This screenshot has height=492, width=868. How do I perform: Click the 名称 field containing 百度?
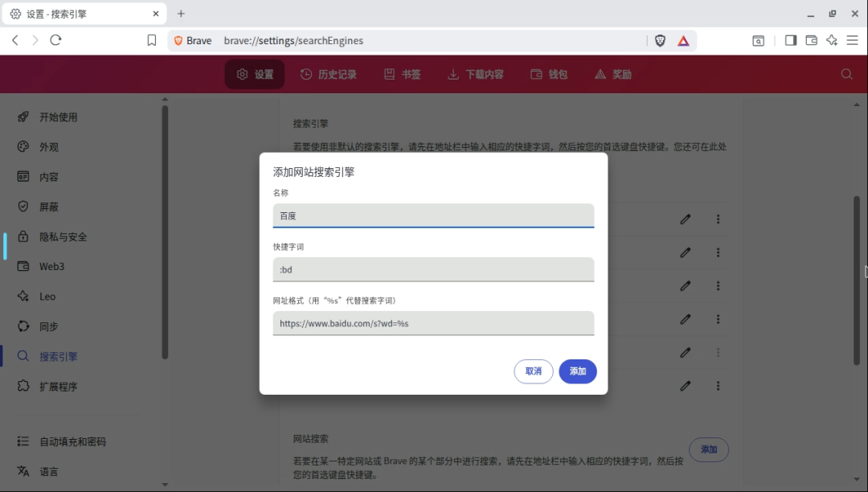433,215
